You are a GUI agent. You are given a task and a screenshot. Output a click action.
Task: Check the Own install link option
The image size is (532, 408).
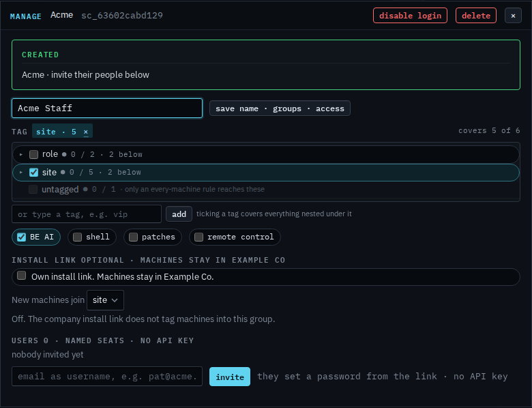click(x=21, y=275)
